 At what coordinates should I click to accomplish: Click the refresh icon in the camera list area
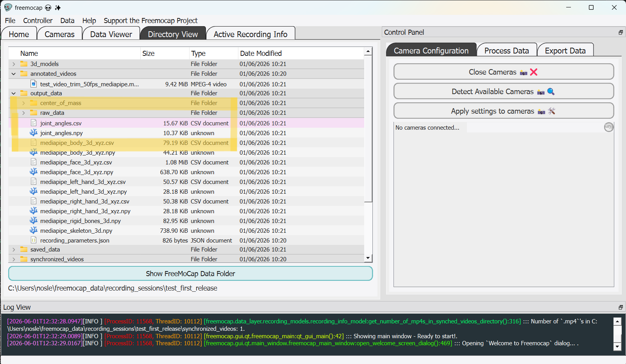click(608, 127)
